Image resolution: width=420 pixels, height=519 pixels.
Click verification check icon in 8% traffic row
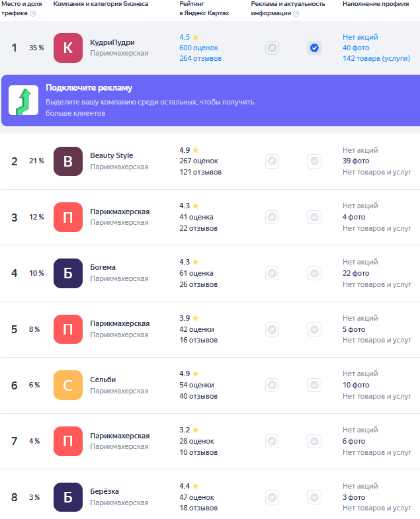[314, 329]
